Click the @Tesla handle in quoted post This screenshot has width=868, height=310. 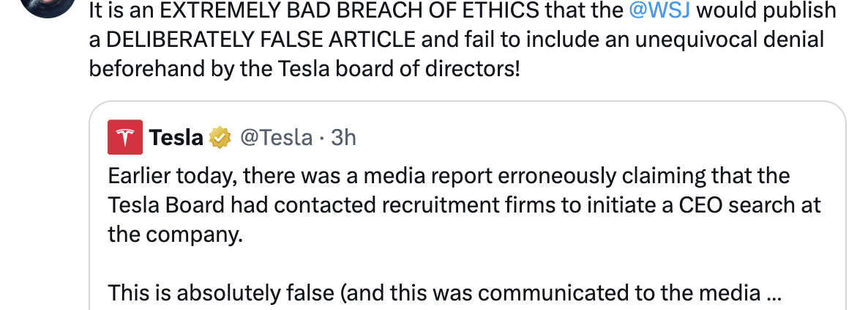(x=277, y=137)
